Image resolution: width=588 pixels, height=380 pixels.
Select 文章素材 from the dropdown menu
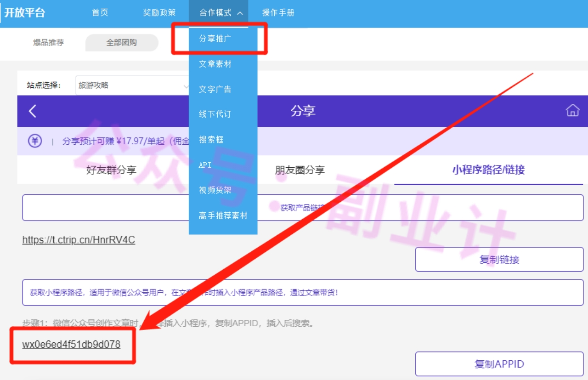point(215,64)
